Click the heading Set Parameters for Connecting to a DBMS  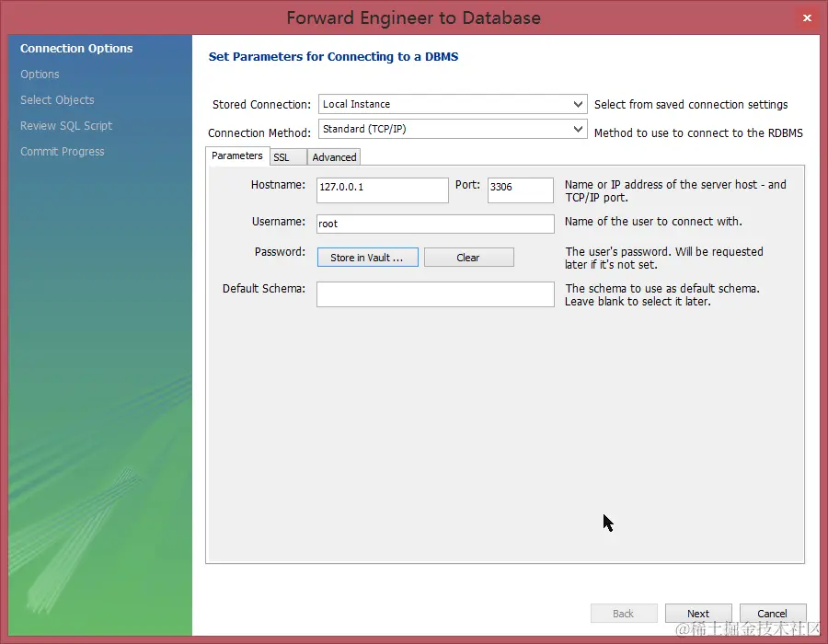[x=333, y=57]
